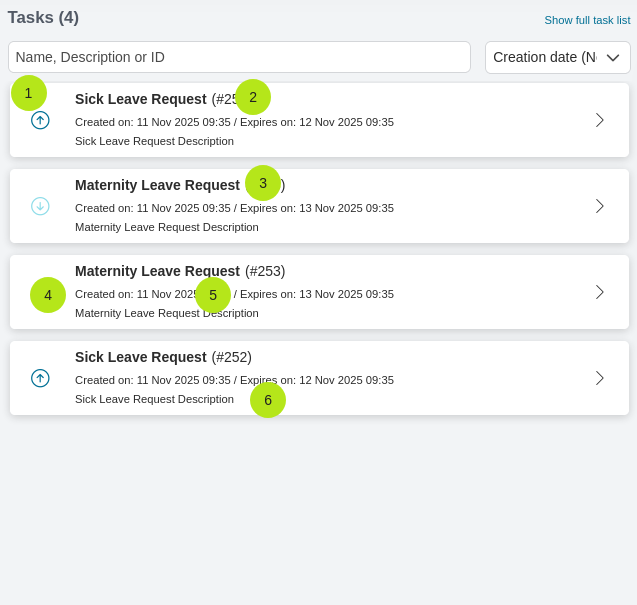Open the Maternity Leave Request #253 title
The width and height of the screenshot is (637, 605).
coord(157,271)
